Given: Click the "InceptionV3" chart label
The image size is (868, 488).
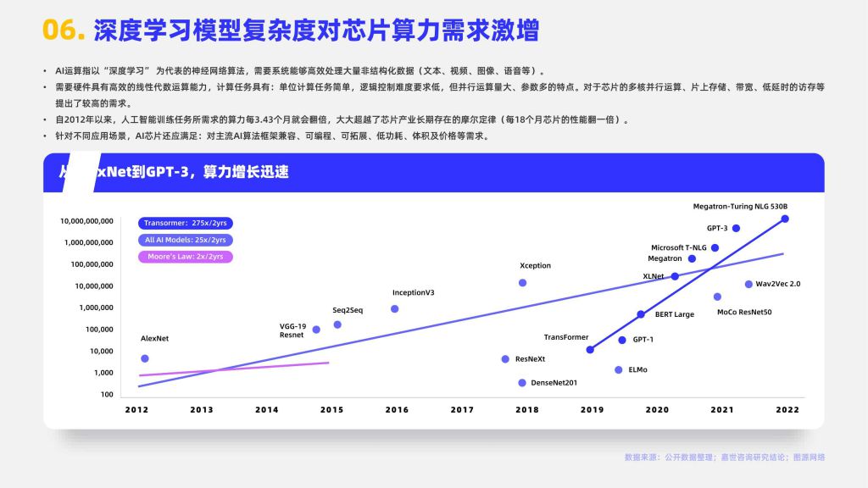Looking at the screenshot, I should pyautogui.click(x=414, y=292).
